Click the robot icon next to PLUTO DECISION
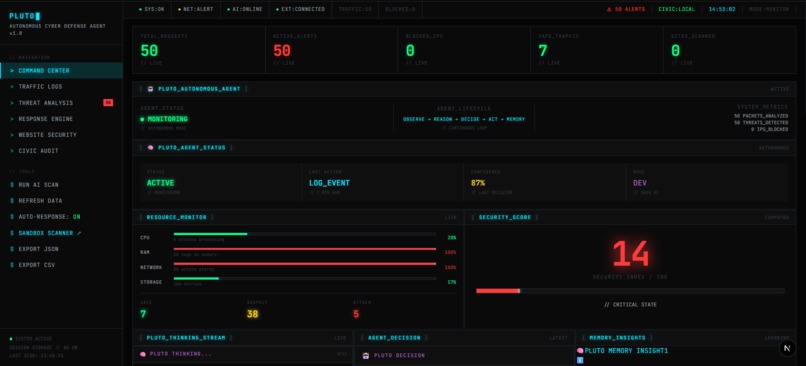The width and height of the screenshot is (806, 366). click(365, 355)
